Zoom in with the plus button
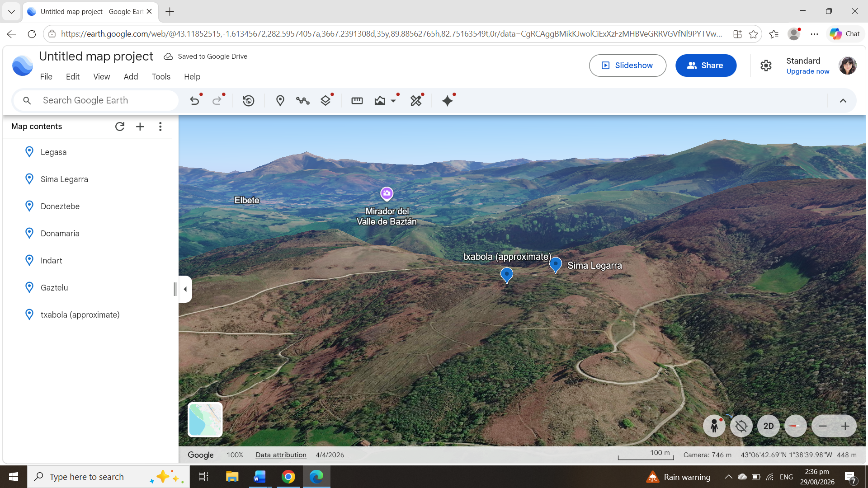 click(x=845, y=426)
